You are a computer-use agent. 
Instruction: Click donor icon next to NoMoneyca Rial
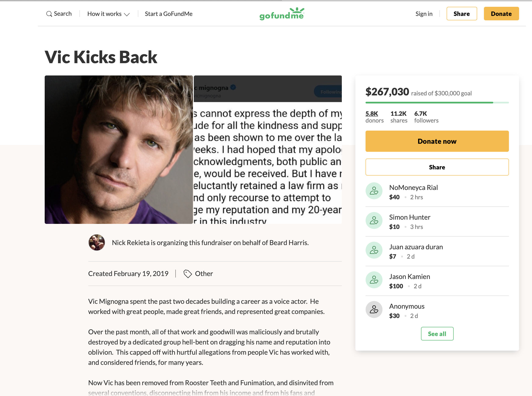(374, 191)
